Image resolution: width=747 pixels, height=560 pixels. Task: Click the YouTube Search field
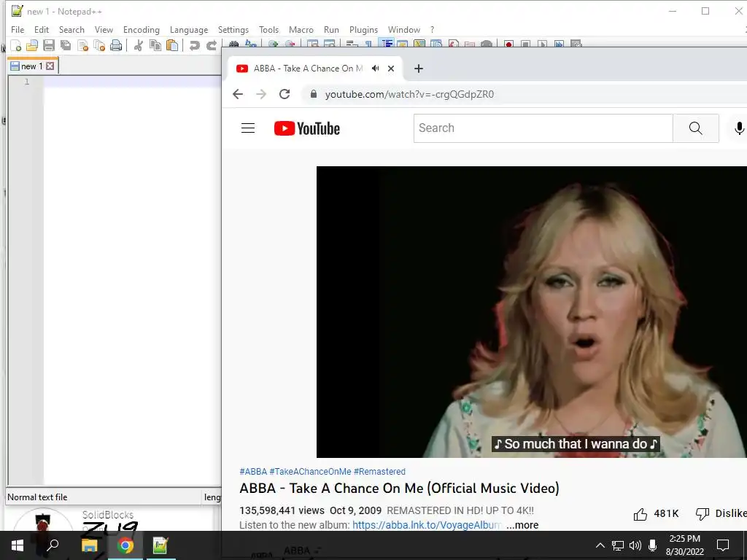pos(543,128)
